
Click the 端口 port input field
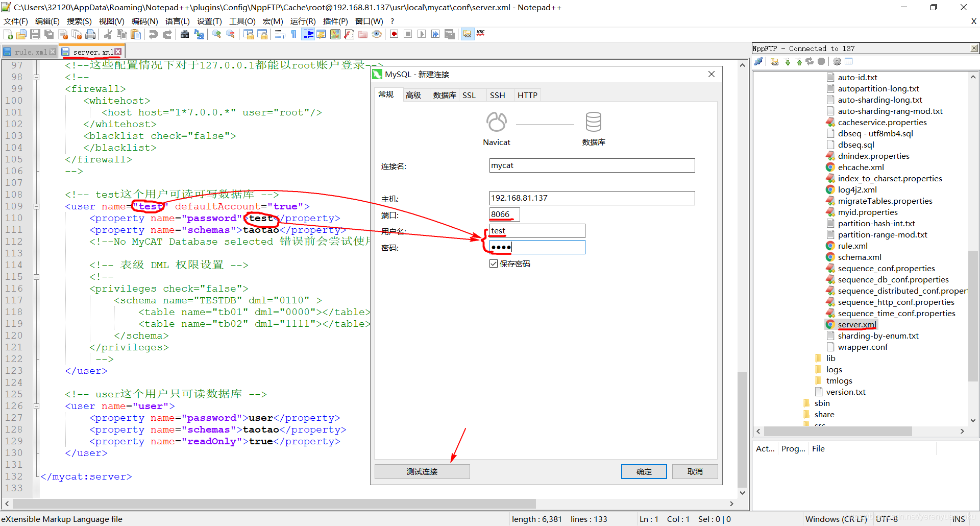click(504, 214)
